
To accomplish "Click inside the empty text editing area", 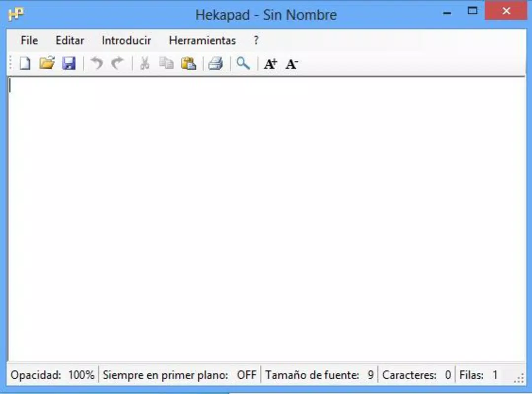I will pyautogui.click(x=266, y=219).
